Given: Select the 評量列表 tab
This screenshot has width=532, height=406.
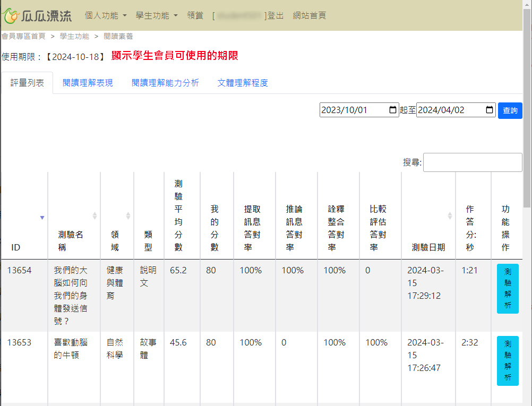Looking at the screenshot, I should (27, 83).
